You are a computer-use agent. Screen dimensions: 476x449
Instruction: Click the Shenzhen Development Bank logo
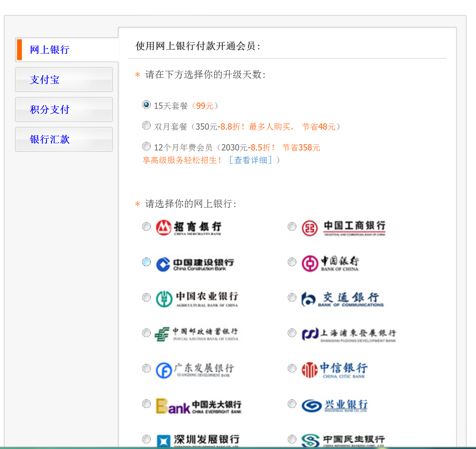198,440
